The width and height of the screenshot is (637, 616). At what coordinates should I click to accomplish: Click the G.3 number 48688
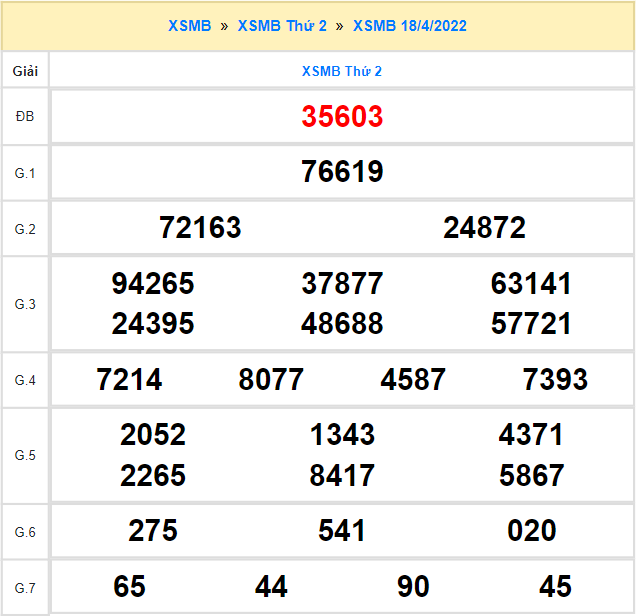(342, 324)
